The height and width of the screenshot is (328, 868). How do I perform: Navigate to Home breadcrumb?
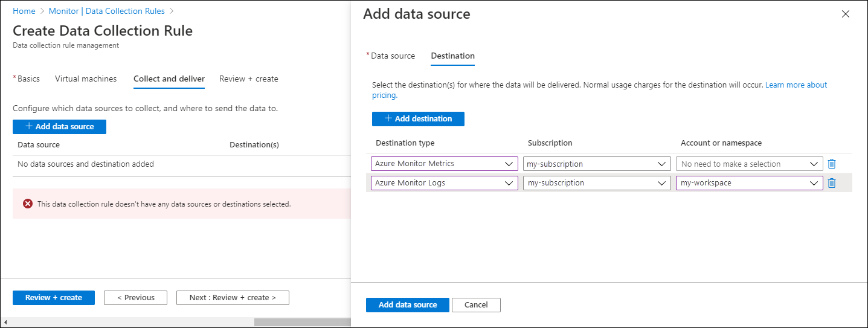[24, 11]
